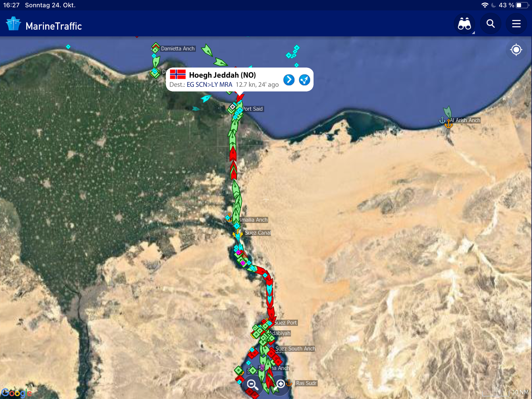
Task: Zoom out the map
Action: 253,385
